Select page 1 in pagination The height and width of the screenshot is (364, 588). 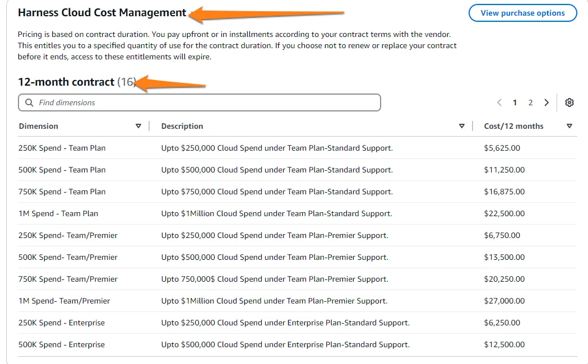pos(515,102)
